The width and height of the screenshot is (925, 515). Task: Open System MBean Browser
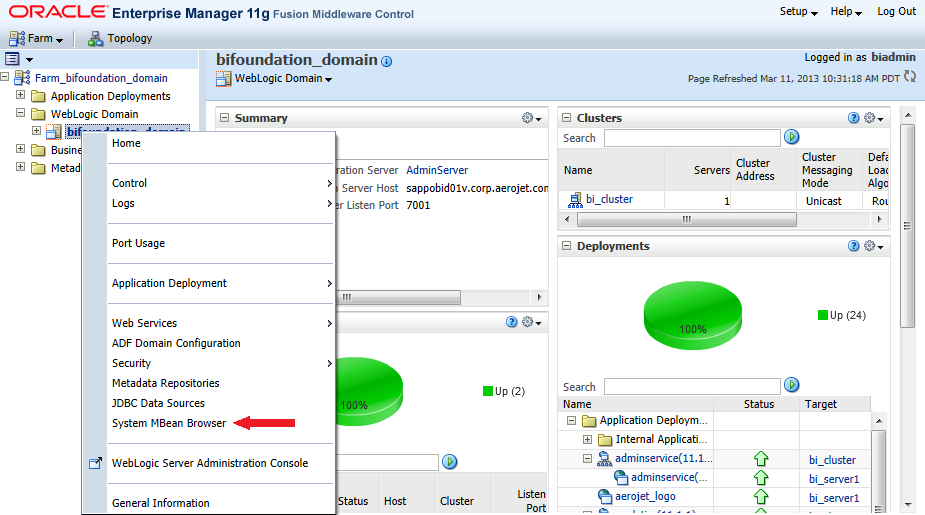(169, 424)
